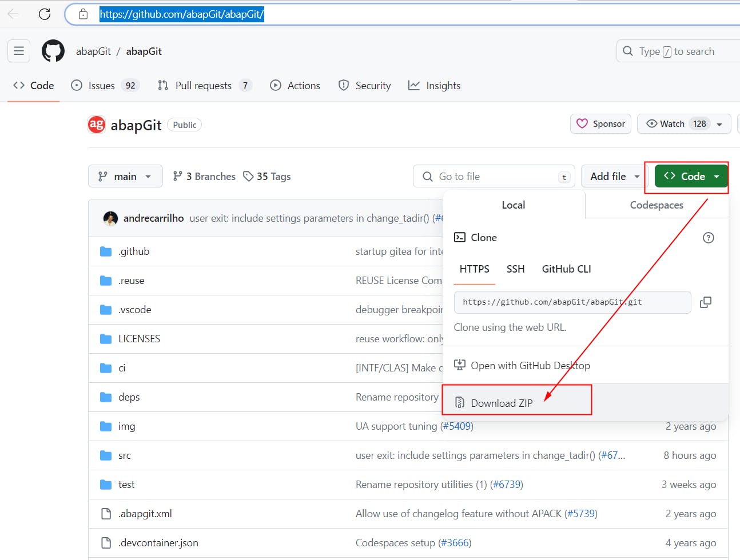Click the .abapgit.xml file icon
The image size is (740, 560).
(106, 514)
